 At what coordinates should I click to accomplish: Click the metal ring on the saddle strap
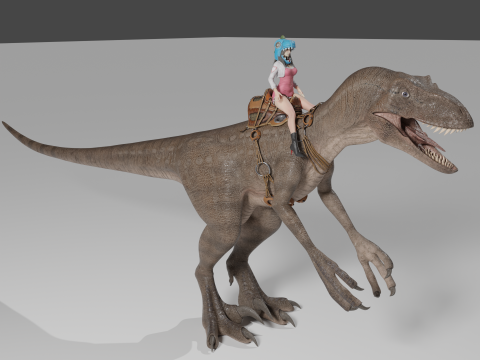(x=263, y=169)
